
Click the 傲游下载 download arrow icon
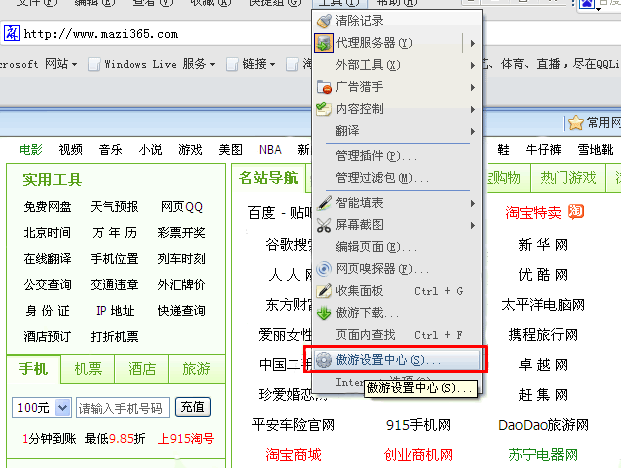(324, 313)
